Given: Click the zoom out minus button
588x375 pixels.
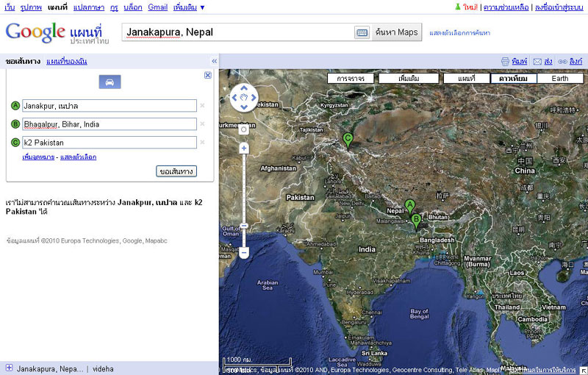Looking at the screenshot, I should [x=244, y=253].
